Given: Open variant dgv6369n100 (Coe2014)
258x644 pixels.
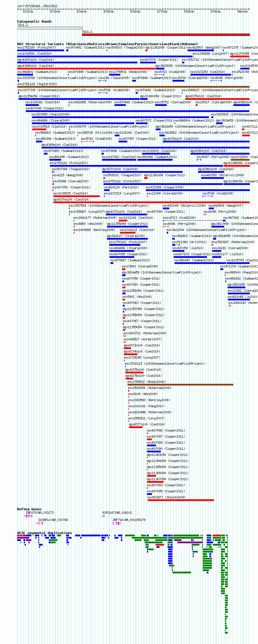Looking at the screenshot, I should pos(60,145).
